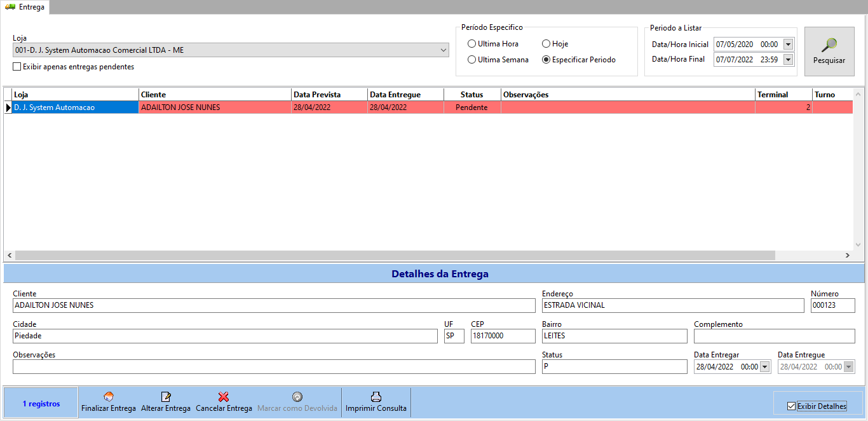
Task: Click the Cancelar Entrega button label
Action: (x=224, y=408)
